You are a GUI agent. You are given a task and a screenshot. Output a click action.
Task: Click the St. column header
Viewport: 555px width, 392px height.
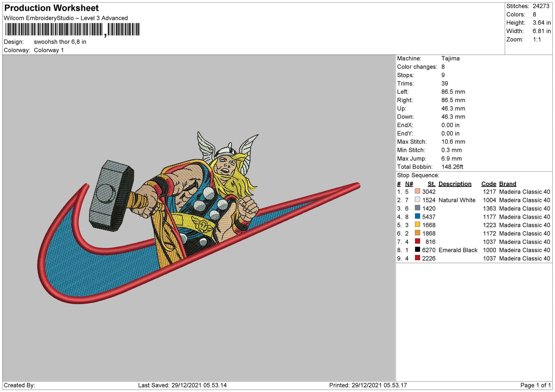click(x=431, y=184)
